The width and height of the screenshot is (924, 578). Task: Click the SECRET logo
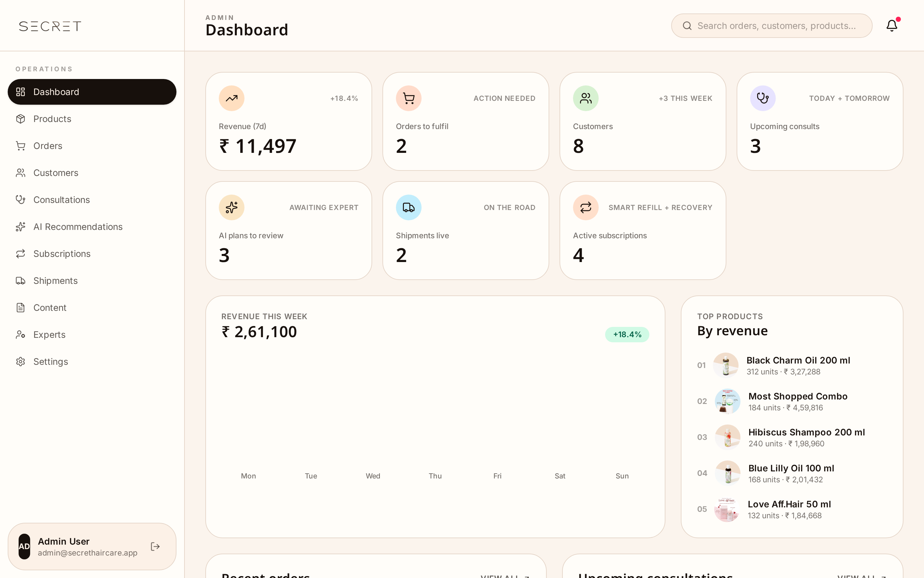[x=50, y=26]
